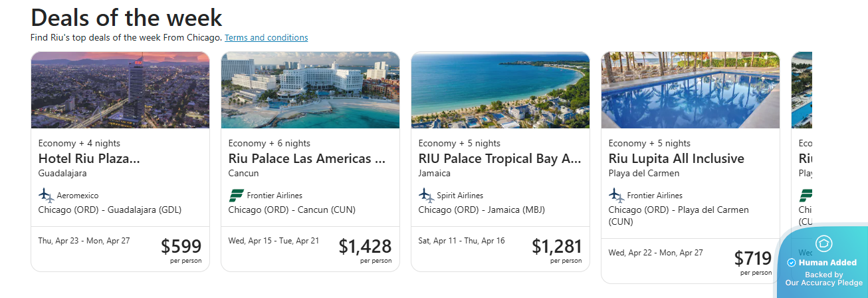Click the Human Added badge house icon

click(x=823, y=243)
